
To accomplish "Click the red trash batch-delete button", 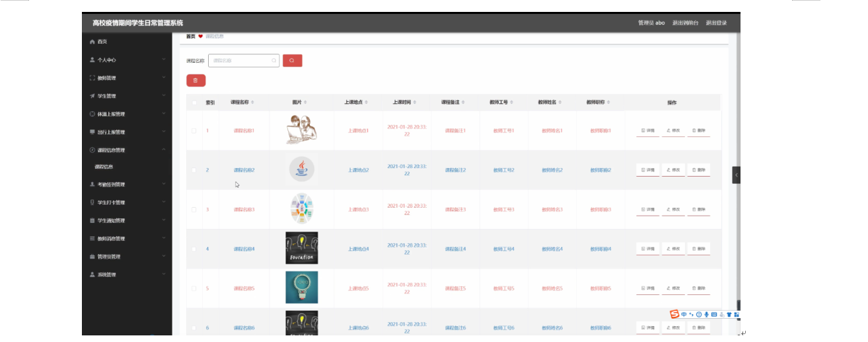I will pos(196,81).
